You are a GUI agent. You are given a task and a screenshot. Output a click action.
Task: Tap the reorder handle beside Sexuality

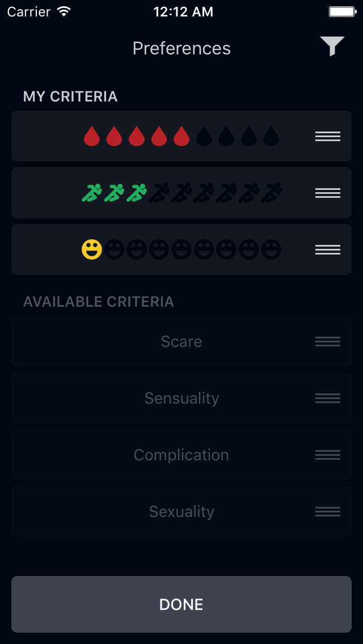328,511
